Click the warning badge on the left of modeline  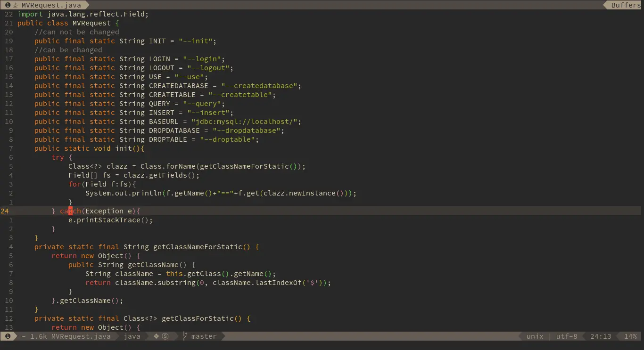tap(8, 336)
